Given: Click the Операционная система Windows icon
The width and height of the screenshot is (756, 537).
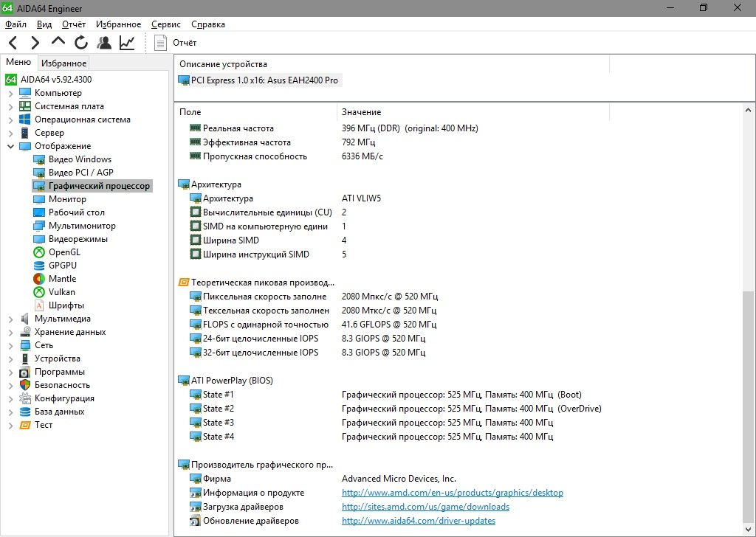Looking at the screenshot, I should click(25, 119).
